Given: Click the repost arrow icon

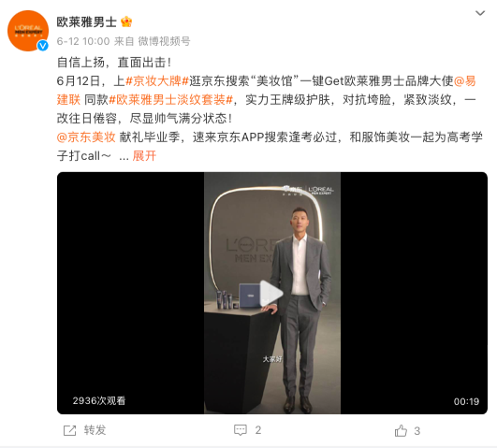Looking at the screenshot, I should point(70,430).
